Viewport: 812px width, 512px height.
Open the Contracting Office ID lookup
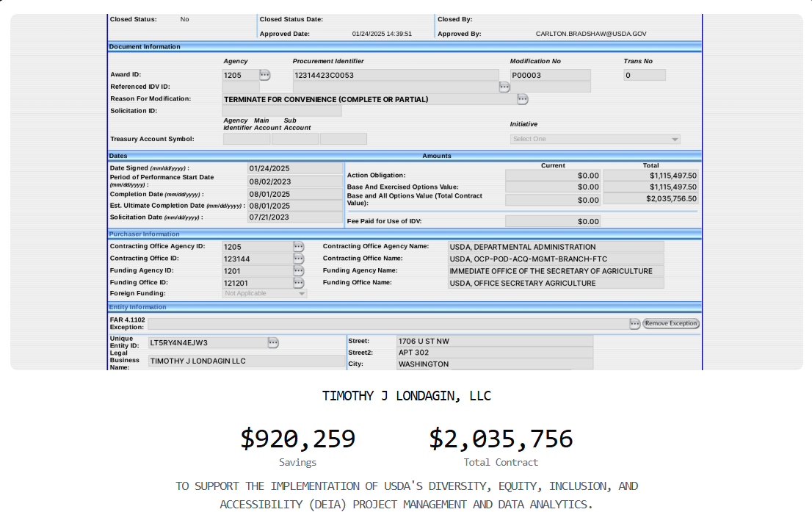(298, 258)
